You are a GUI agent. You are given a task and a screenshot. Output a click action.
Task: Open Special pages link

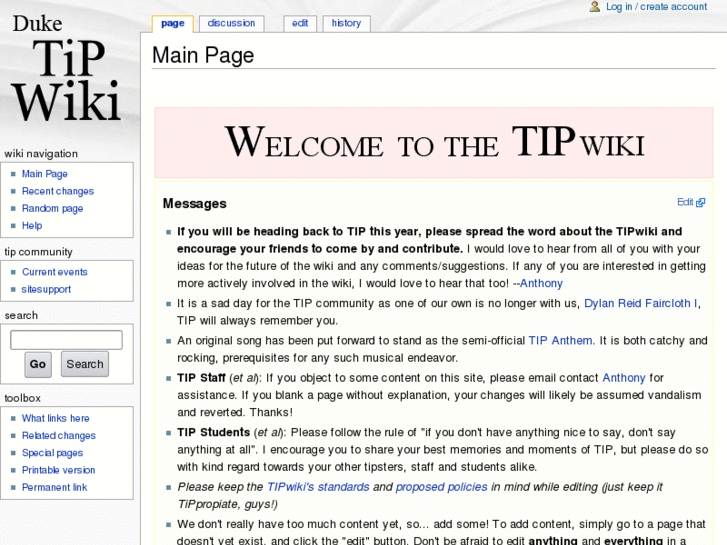[52, 453]
